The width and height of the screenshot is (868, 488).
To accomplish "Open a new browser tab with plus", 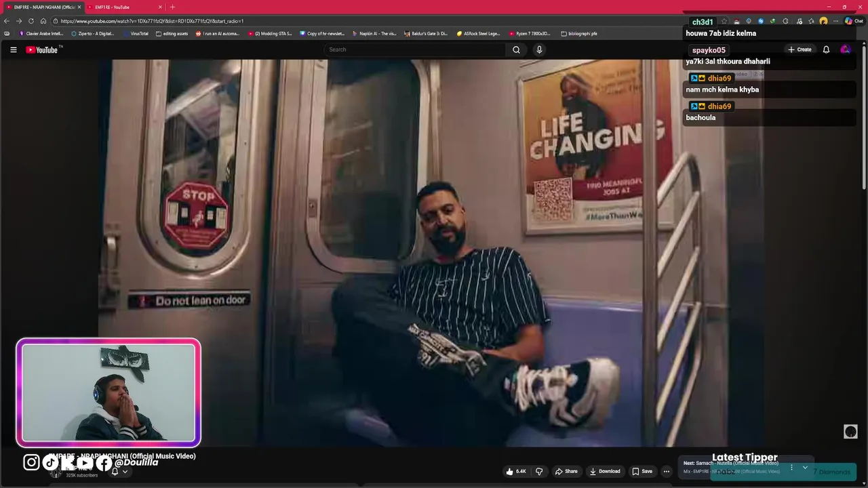I will tap(172, 7).
